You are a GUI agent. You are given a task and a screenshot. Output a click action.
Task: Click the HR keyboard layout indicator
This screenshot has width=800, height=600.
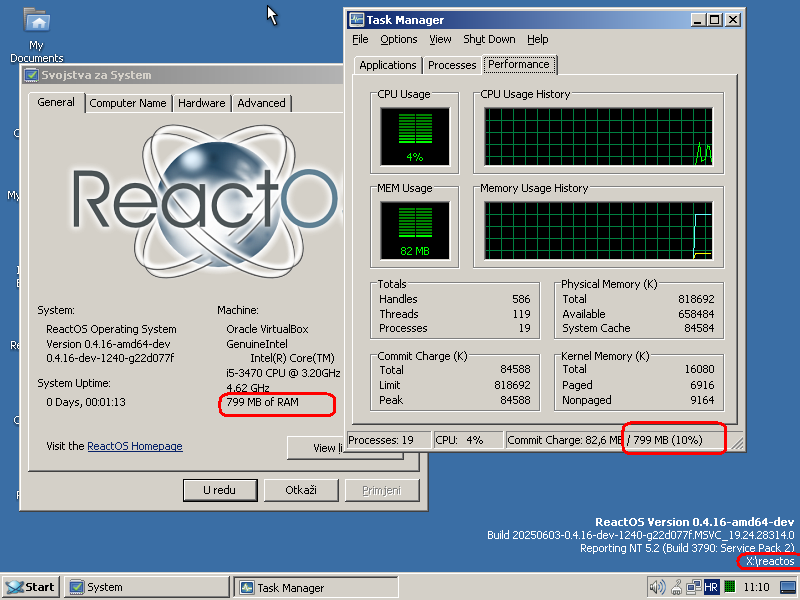[x=711, y=587]
